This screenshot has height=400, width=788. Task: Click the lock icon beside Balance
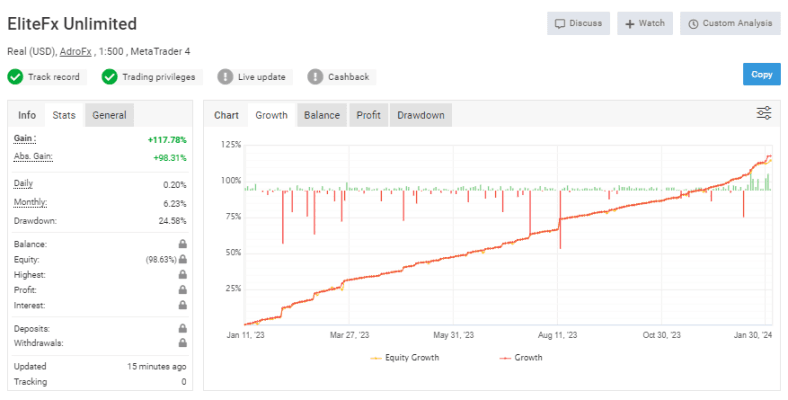pos(182,244)
